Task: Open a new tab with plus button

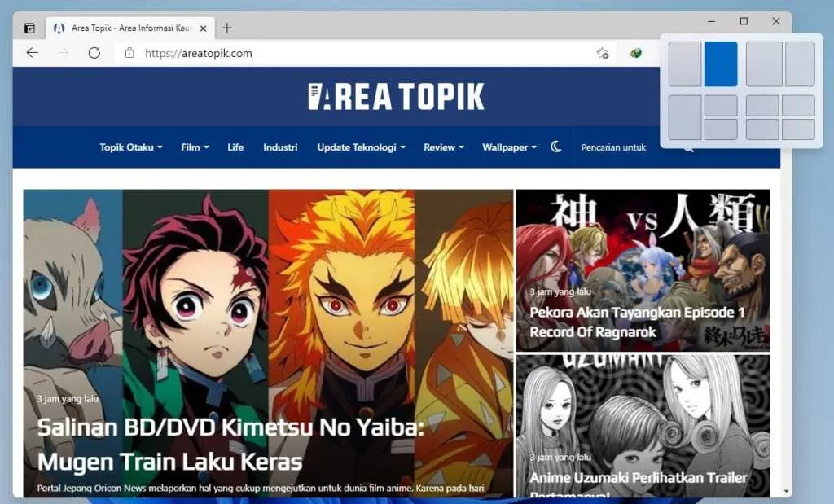Action: pos(227,28)
